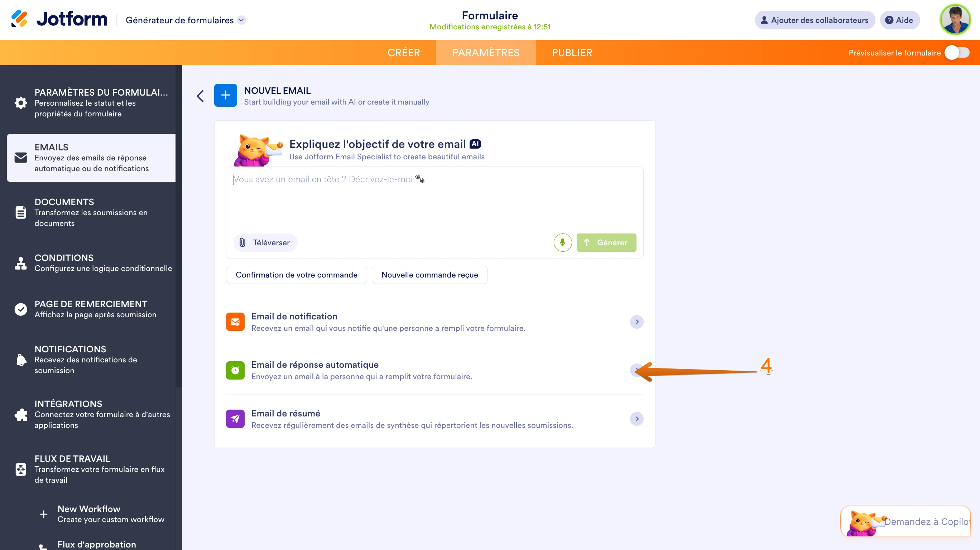The width and height of the screenshot is (980, 550).
Task: Open the user profile avatar
Action: [x=955, y=20]
